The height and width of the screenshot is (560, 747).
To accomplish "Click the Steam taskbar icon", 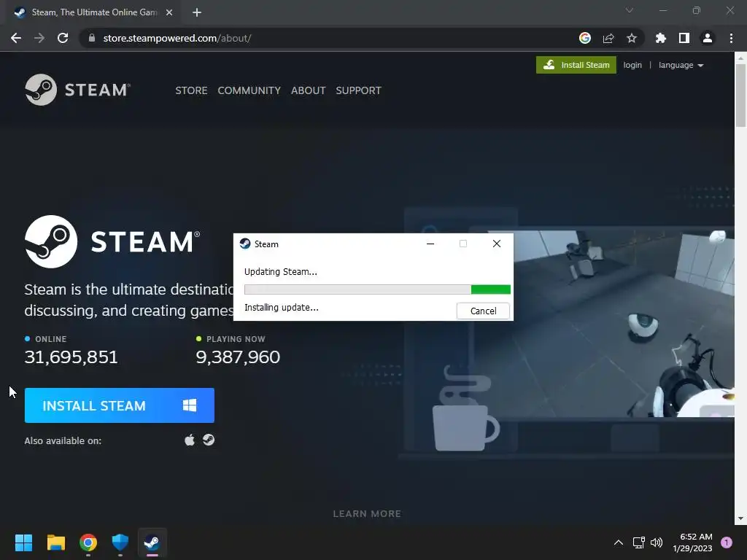I will coord(152,542).
